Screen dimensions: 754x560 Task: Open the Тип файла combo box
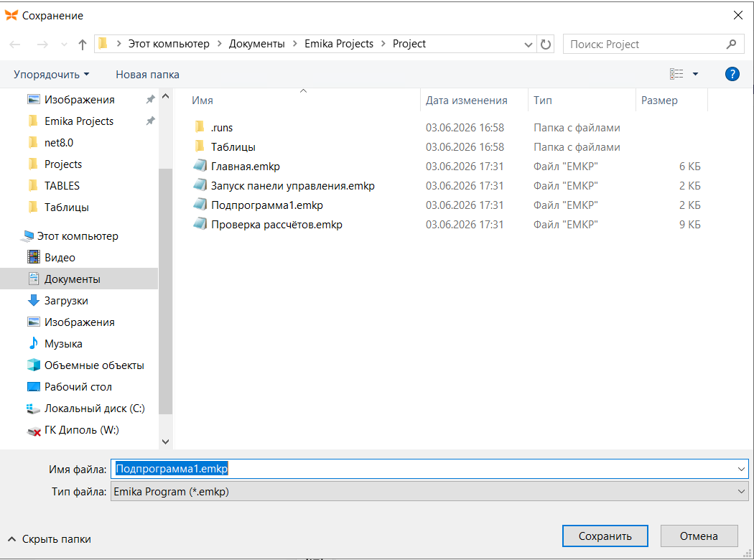click(429, 491)
